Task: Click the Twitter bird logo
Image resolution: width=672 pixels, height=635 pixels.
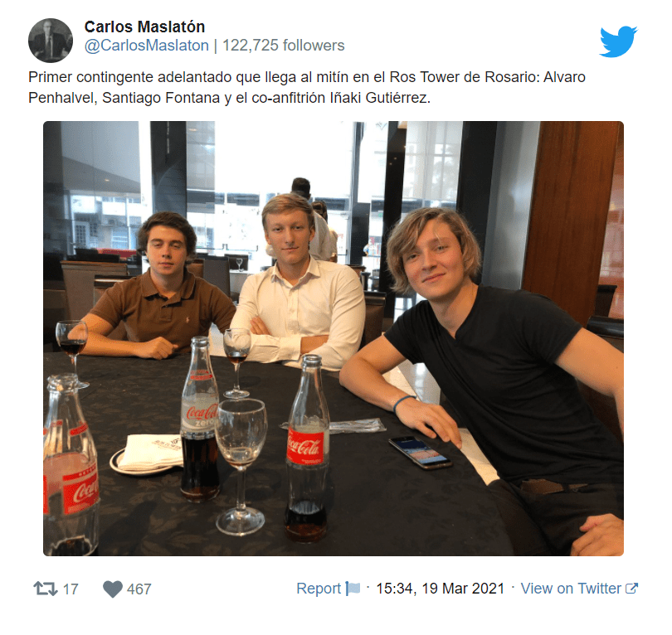Action: 618,41
